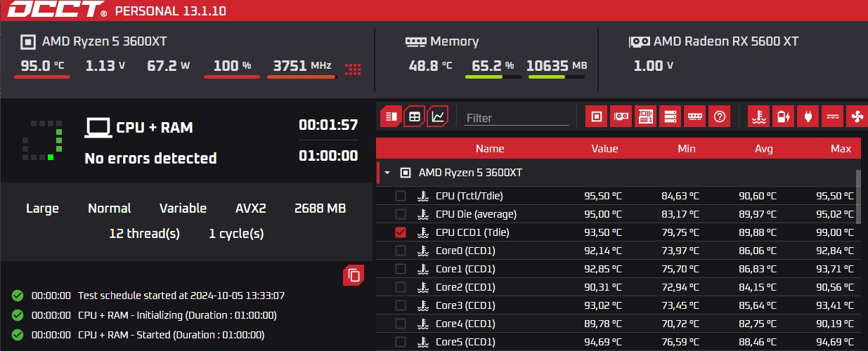Sort by the Min column header

click(687, 149)
